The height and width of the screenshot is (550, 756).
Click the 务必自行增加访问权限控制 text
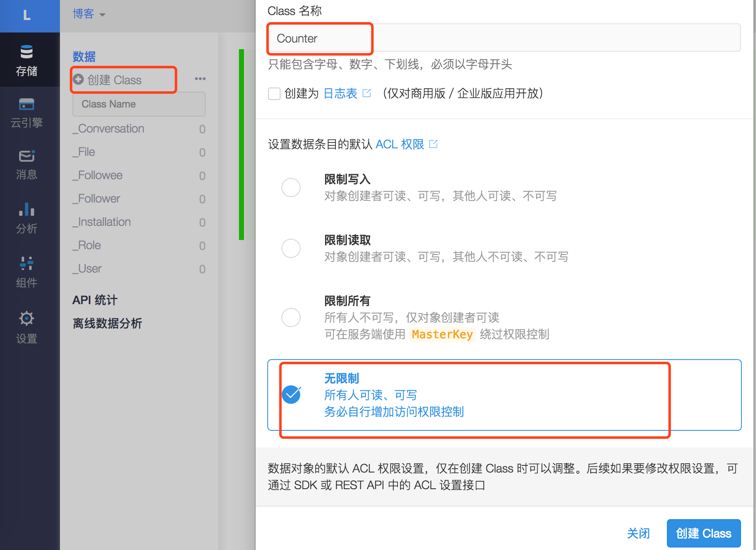pos(394,412)
